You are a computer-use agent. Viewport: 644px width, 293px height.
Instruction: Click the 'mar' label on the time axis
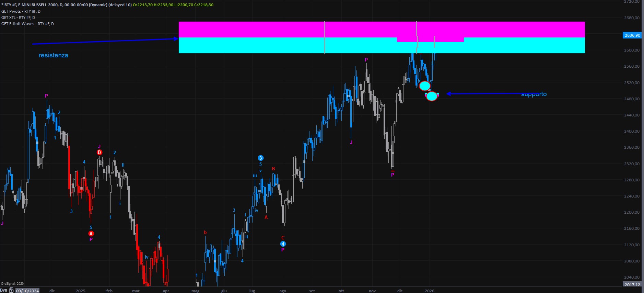coord(136,291)
